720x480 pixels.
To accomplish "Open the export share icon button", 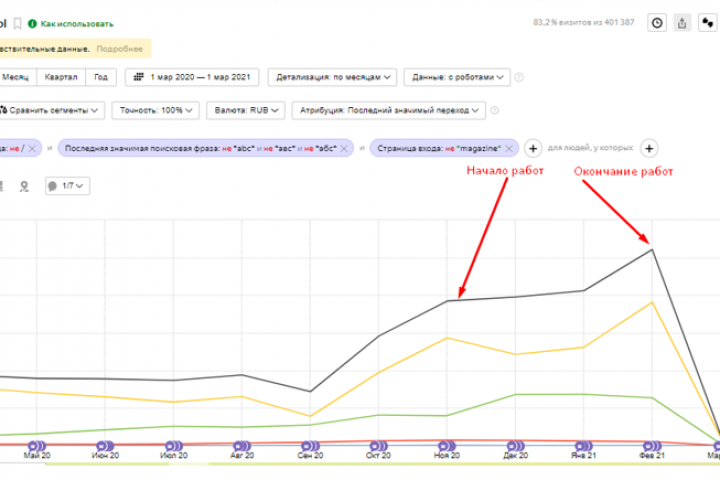I will tap(682, 23).
